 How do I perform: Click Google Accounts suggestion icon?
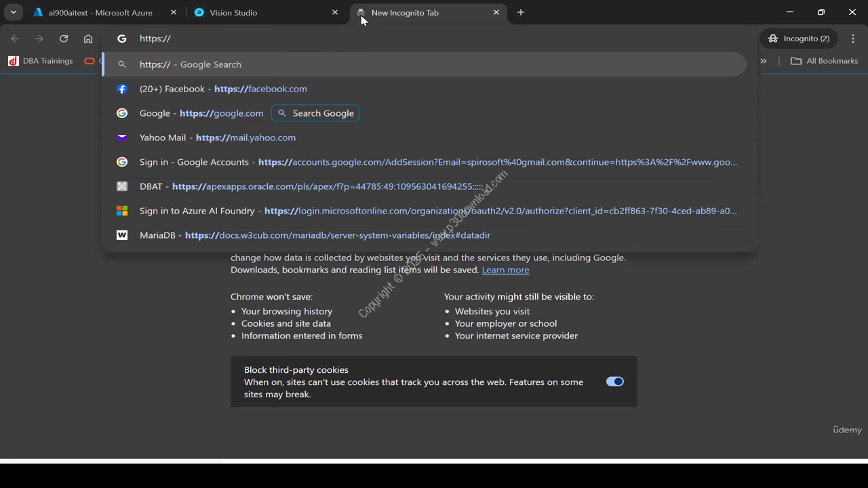point(122,162)
